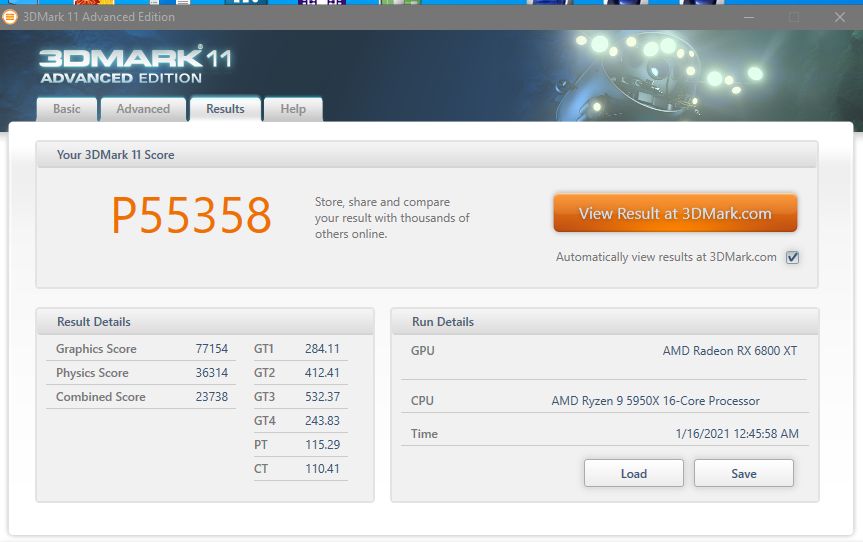Screen dimensions: 863x542
Task: Click the CT value 110.41
Action: click(323, 469)
